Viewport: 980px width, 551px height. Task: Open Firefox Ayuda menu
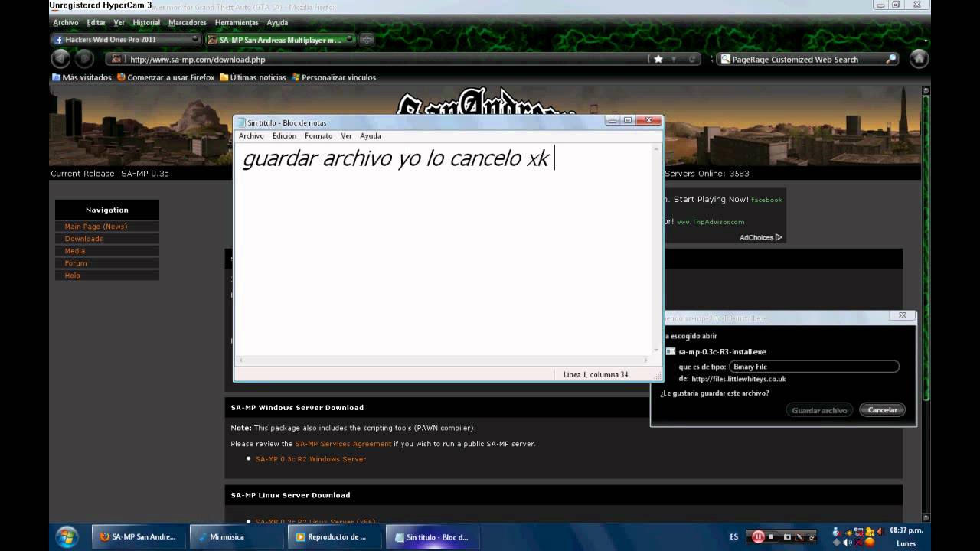click(x=277, y=23)
